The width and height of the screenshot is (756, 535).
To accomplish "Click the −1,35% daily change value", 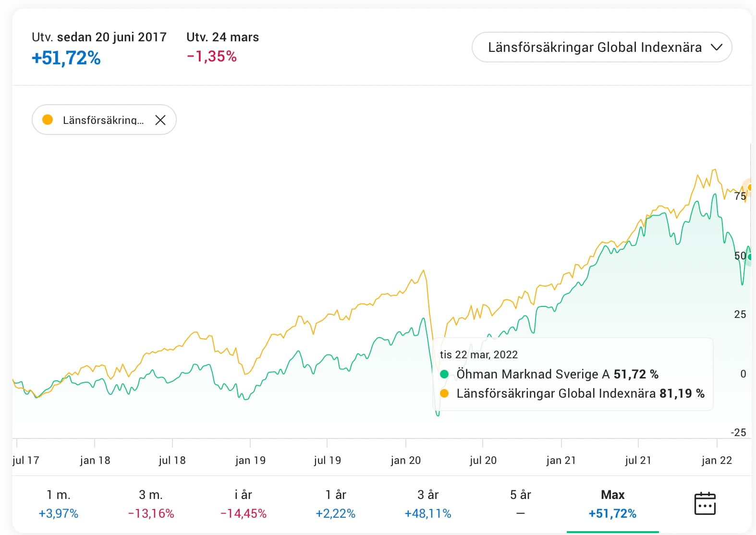I will pyautogui.click(x=212, y=57).
